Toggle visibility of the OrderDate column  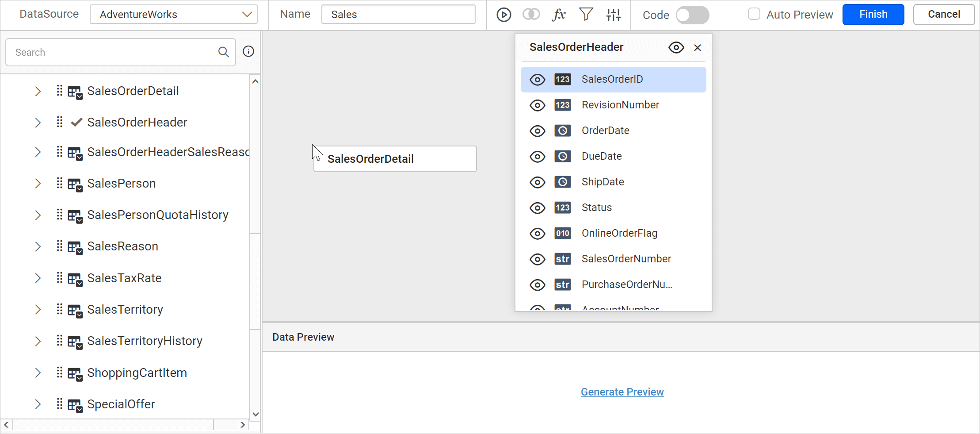click(x=538, y=131)
